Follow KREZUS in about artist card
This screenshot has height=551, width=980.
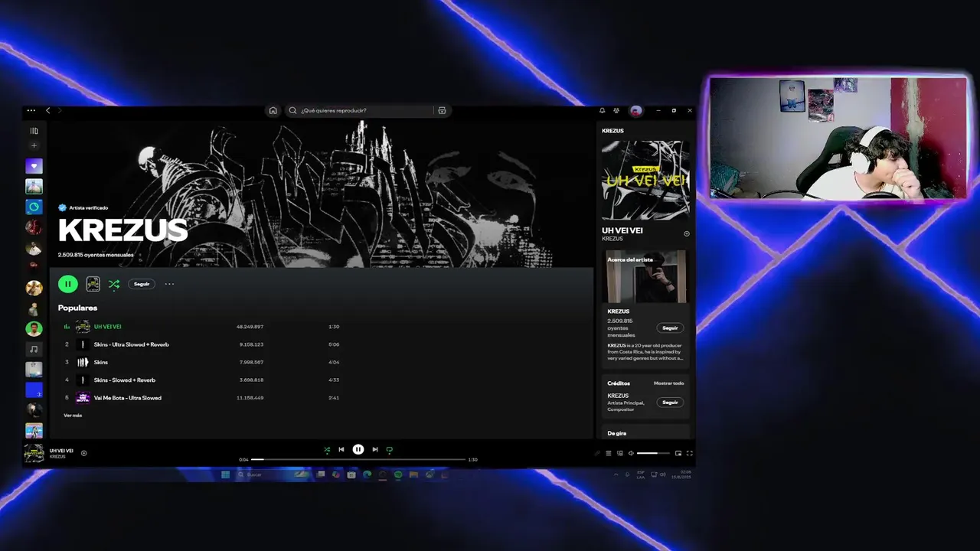[x=671, y=328]
